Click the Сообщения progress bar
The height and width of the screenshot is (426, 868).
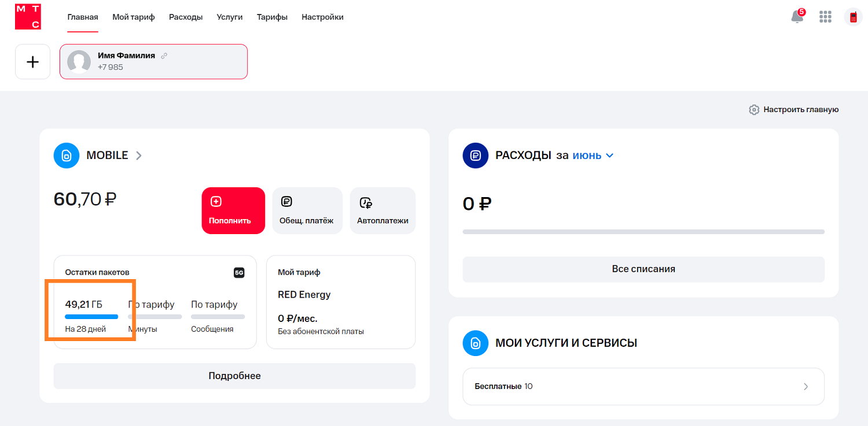pyautogui.click(x=218, y=317)
